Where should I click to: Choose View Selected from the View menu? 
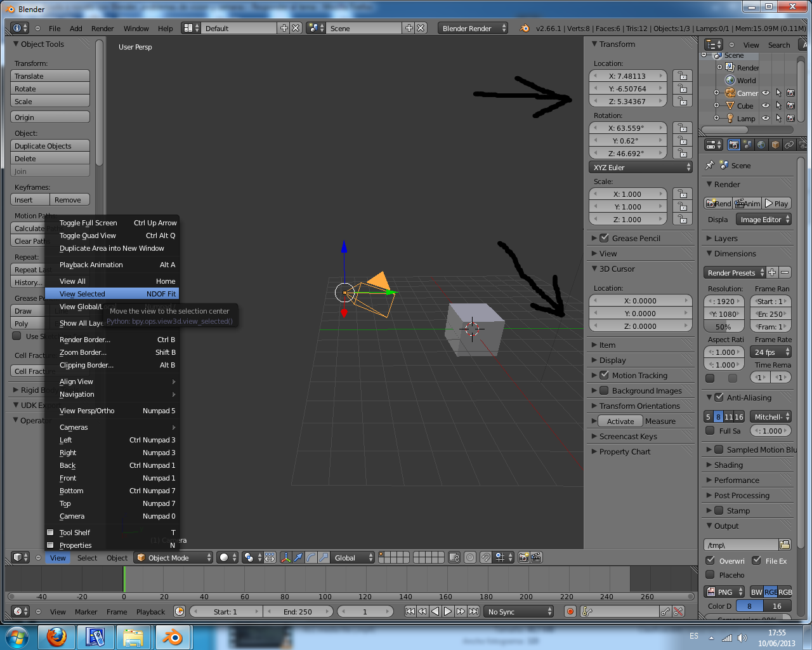click(x=112, y=294)
